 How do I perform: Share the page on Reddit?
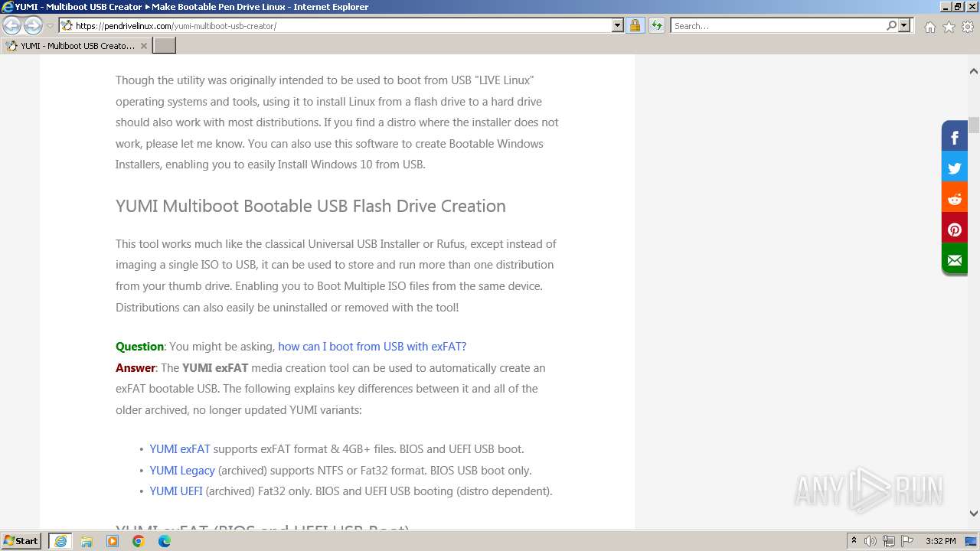point(955,199)
